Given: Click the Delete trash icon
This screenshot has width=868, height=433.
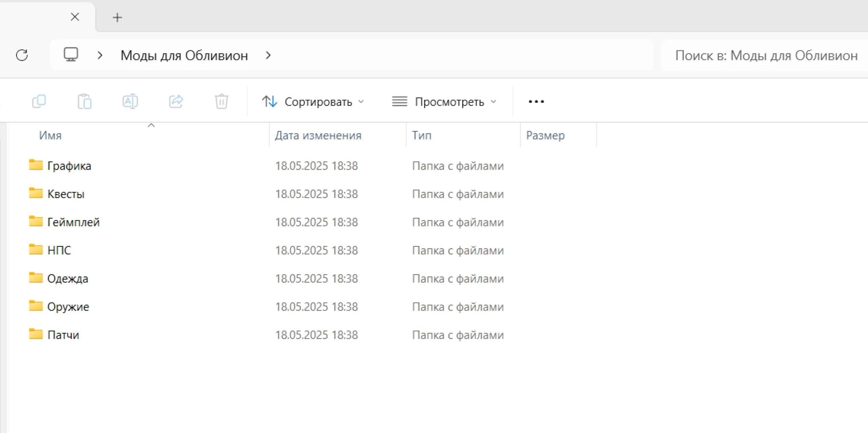Looking at the screenshot, I should click(221, 101).
